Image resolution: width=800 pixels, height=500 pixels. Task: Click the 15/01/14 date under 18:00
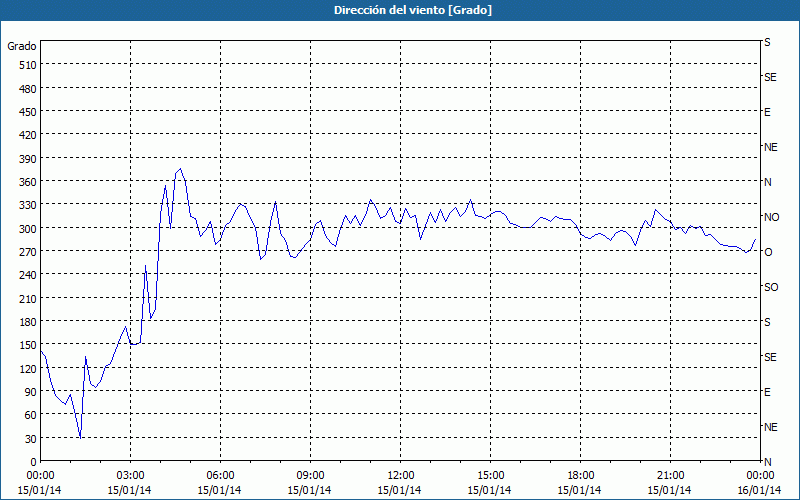(x=580, y=490)
